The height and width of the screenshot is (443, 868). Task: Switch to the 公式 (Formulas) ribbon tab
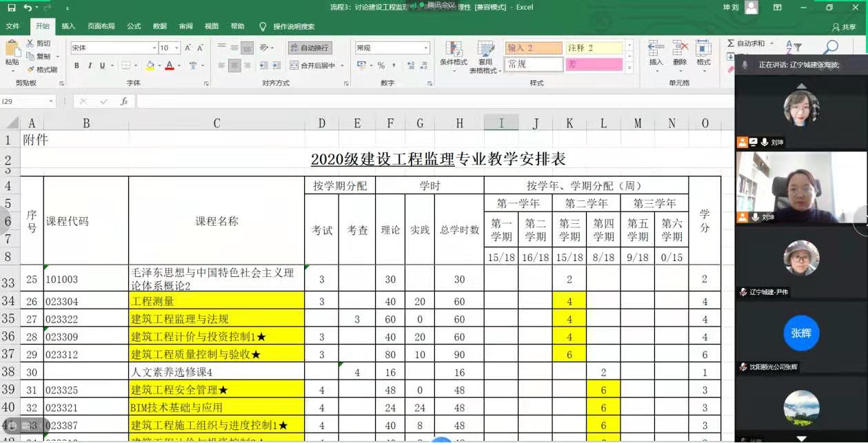pyautogui.click(x=134, y=26)
